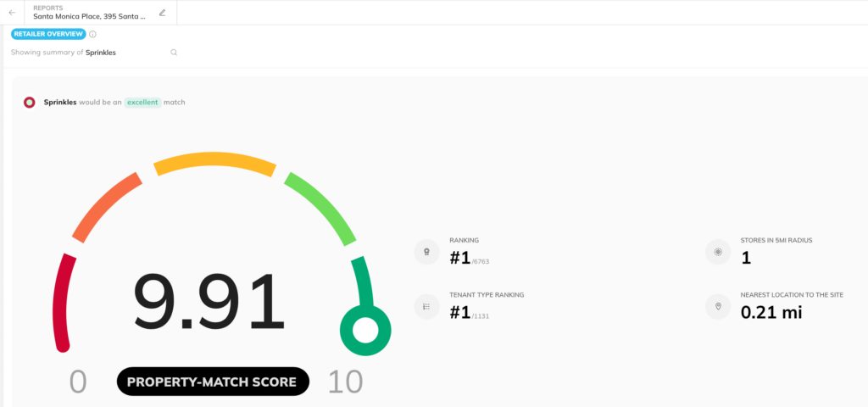This screenshot has width=868, height=407.
Task: Click the Nearest Location pin icon
Action: point(718,307)
